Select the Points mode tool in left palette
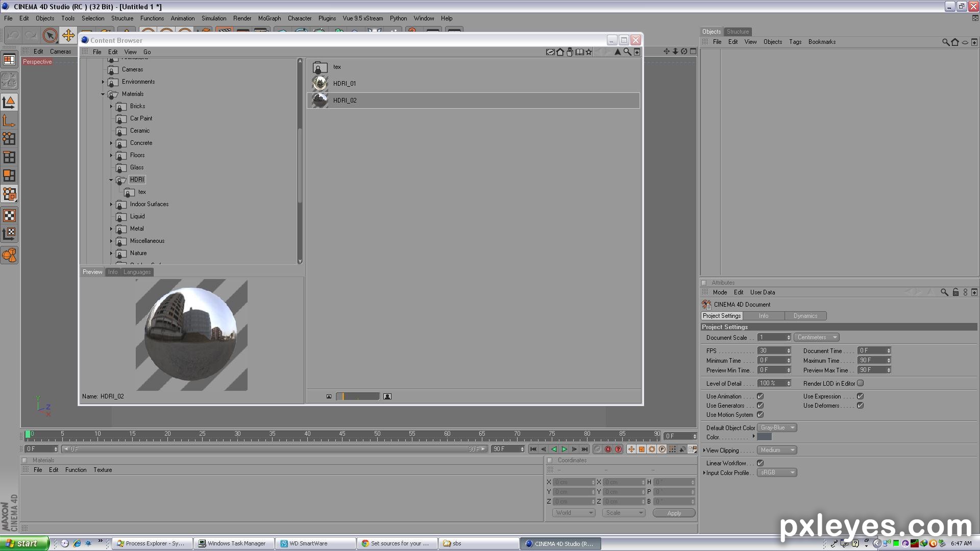This screenshot has width=980, height=551. [9, 139]
